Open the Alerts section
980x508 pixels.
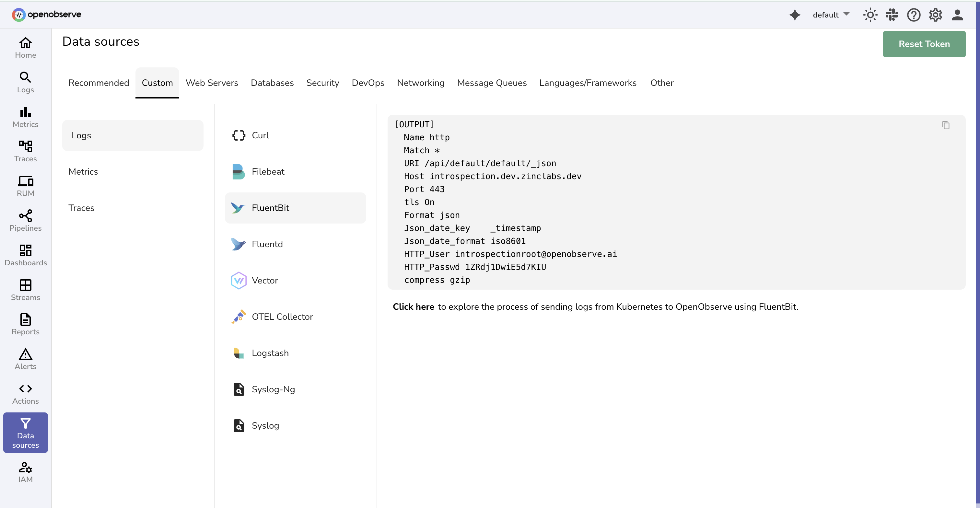tap(25, 359)
